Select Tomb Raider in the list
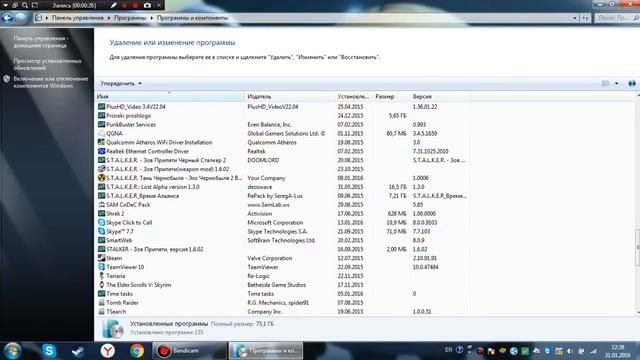Screen dimensions: 640x360 point(282,303)
